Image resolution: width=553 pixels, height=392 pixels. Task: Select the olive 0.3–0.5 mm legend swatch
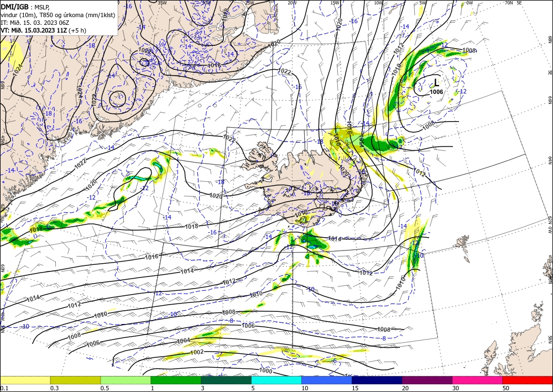coord(75,380)
